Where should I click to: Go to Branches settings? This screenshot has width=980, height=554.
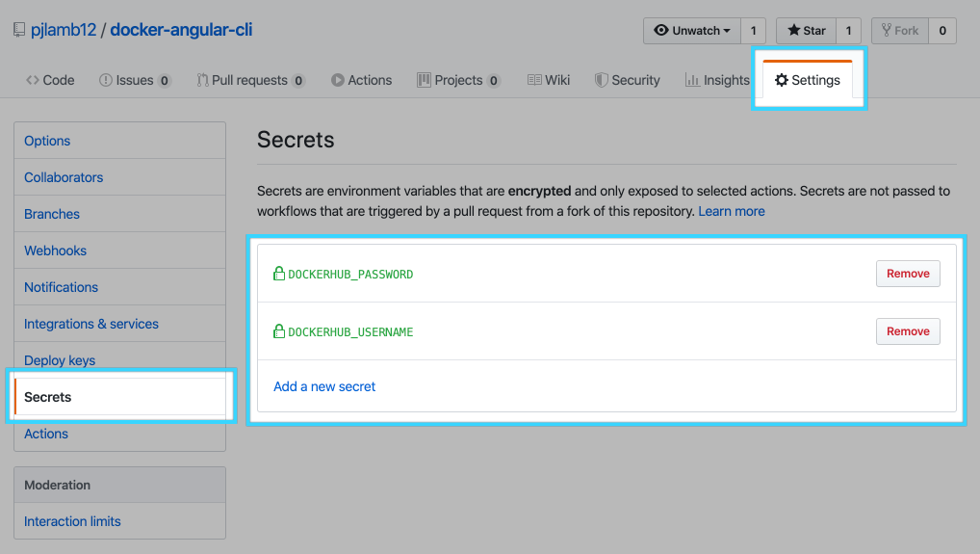[119, 214]
